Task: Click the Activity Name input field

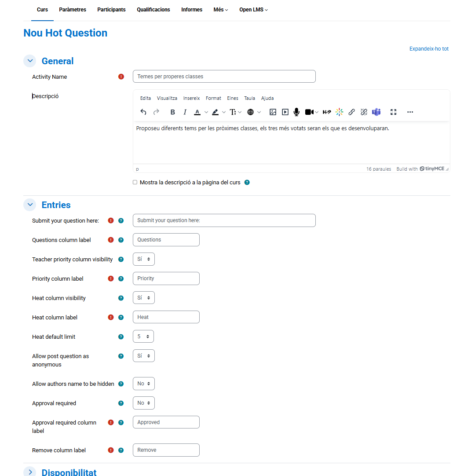Action: (224, 77)
